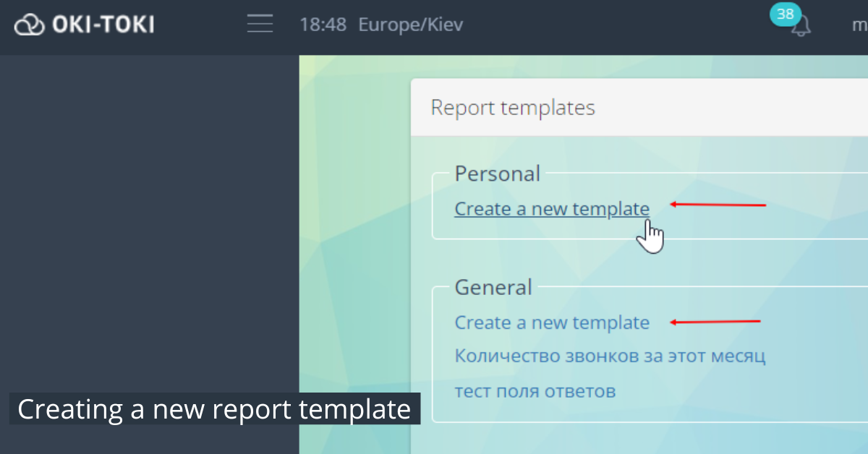
Task: Click the Report templates header
Action: click(512, 107)
